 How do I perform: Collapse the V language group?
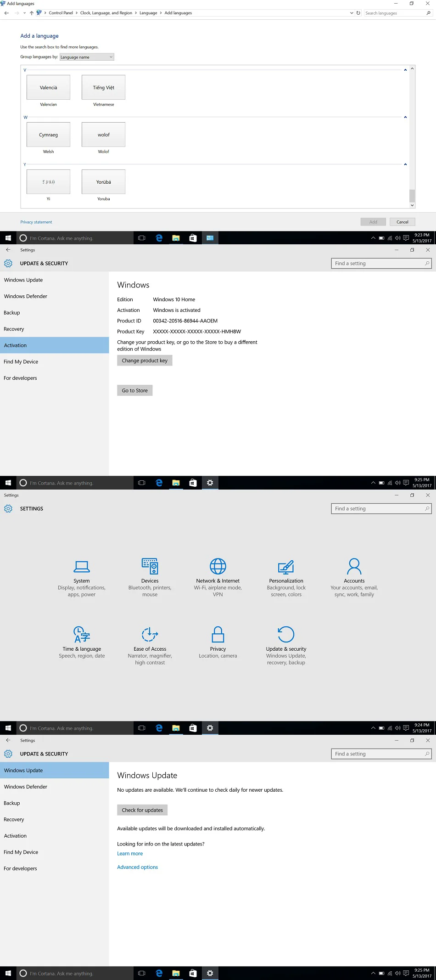[x=405, y=70]
